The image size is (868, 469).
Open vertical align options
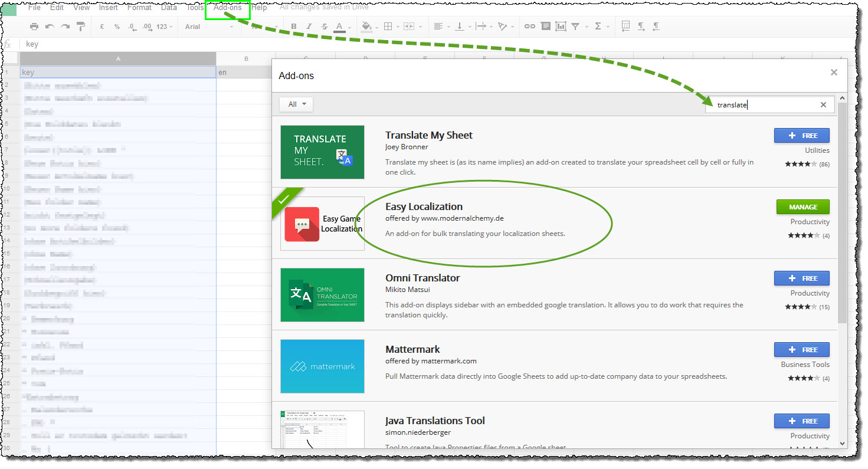tap(461, 27)
